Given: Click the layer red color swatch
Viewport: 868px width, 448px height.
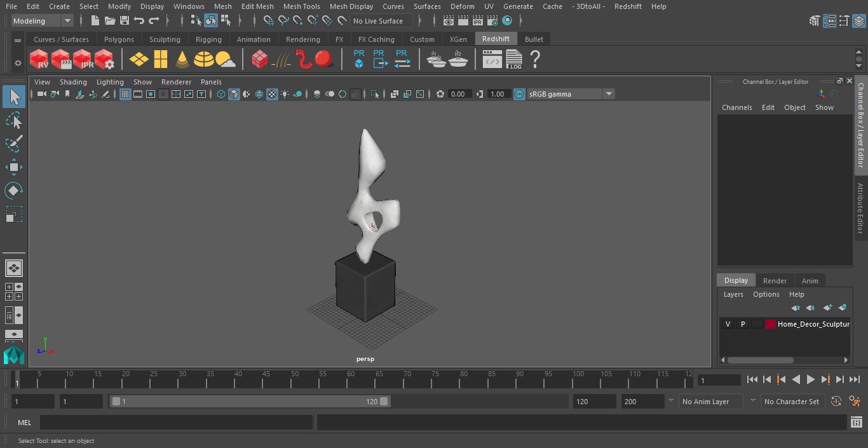Looking at the screenshot, I should pyautogui.click(x=771, y=324).
